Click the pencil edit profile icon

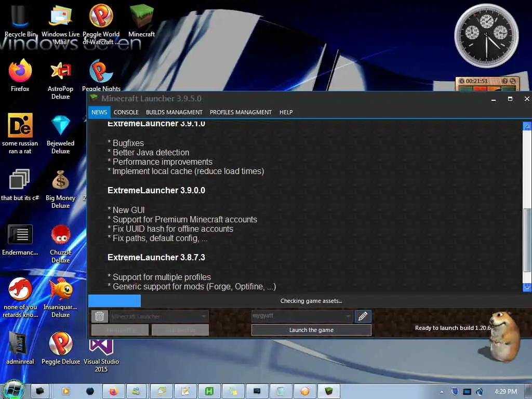(363, 316)
